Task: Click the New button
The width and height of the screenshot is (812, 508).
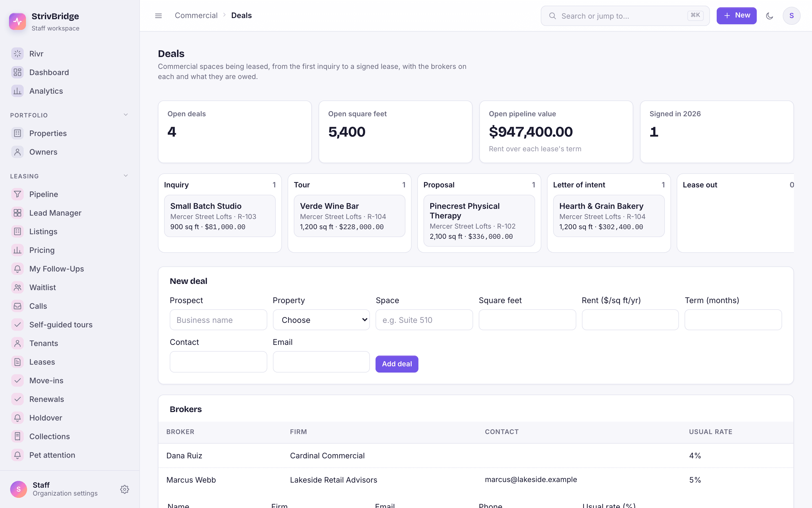Action: pyautogui.click(x=736, y=16)
